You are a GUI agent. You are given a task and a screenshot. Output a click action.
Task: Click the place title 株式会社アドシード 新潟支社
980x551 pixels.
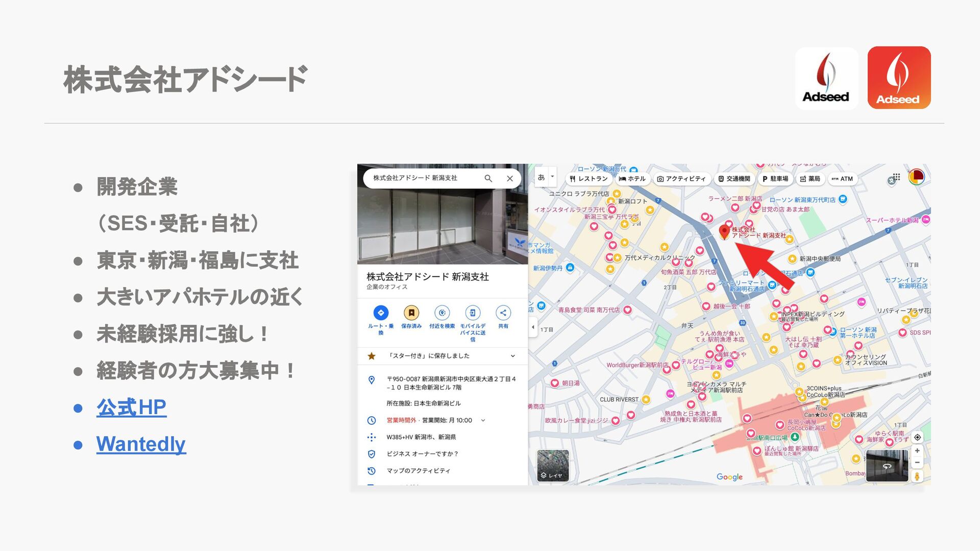[x=427, y=277]
